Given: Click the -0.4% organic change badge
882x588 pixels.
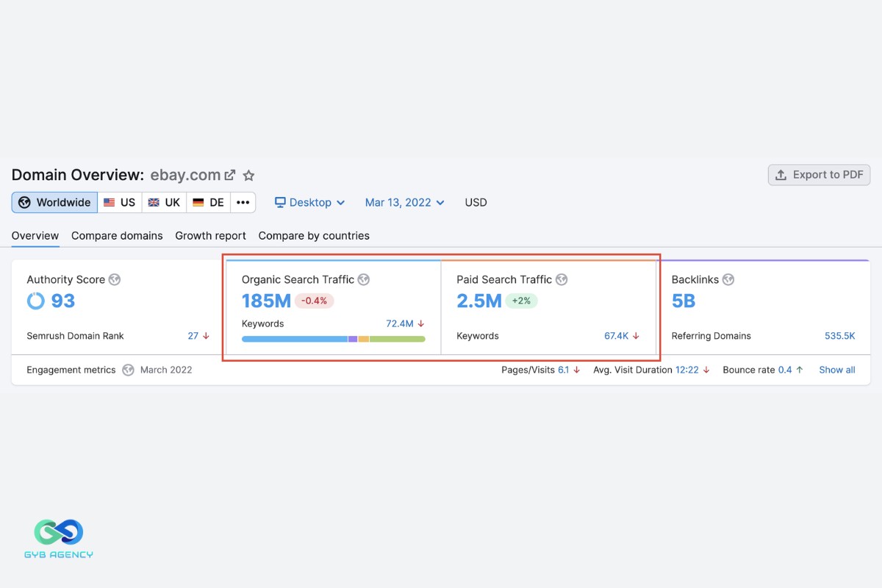Looking at the screenshot, I should coord(315,301).
